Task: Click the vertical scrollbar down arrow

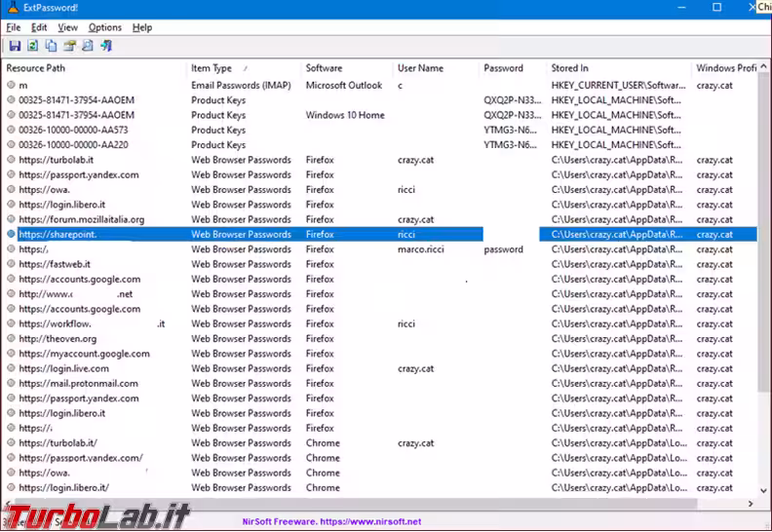Action: pyautogui.click(x=765, y=492)
